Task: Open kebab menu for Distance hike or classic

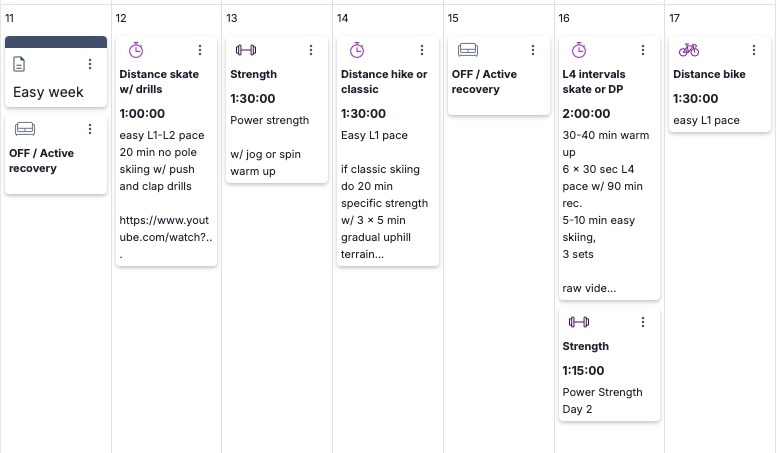Action: (x=422, y=50)
